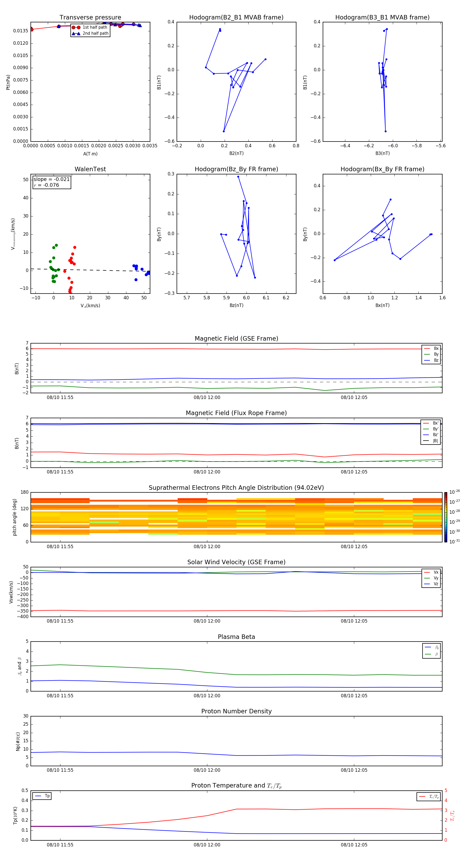Click the '|B|' entry in flux rope legend
Viewport: 473px width, 868px height.
point(431,441)
